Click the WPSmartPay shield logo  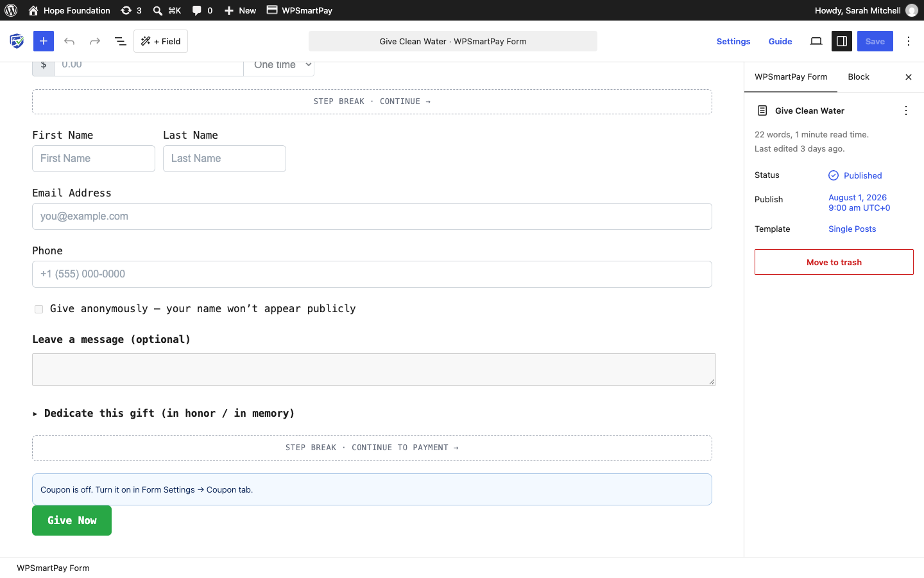point(17,41)
